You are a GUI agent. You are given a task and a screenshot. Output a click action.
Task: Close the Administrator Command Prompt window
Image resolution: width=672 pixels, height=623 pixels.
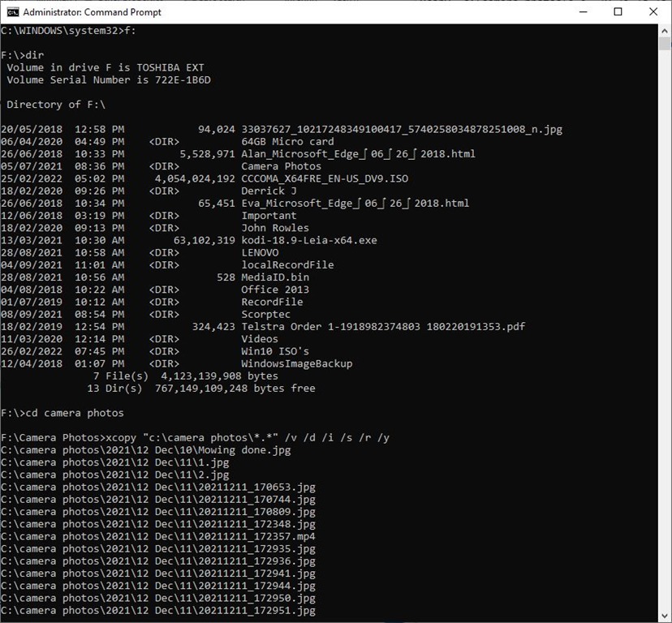point(654,12)
